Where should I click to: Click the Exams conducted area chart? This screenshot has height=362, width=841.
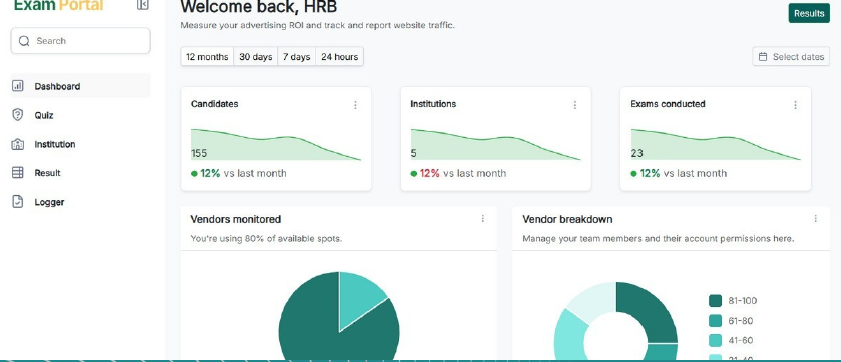point(715,144)
